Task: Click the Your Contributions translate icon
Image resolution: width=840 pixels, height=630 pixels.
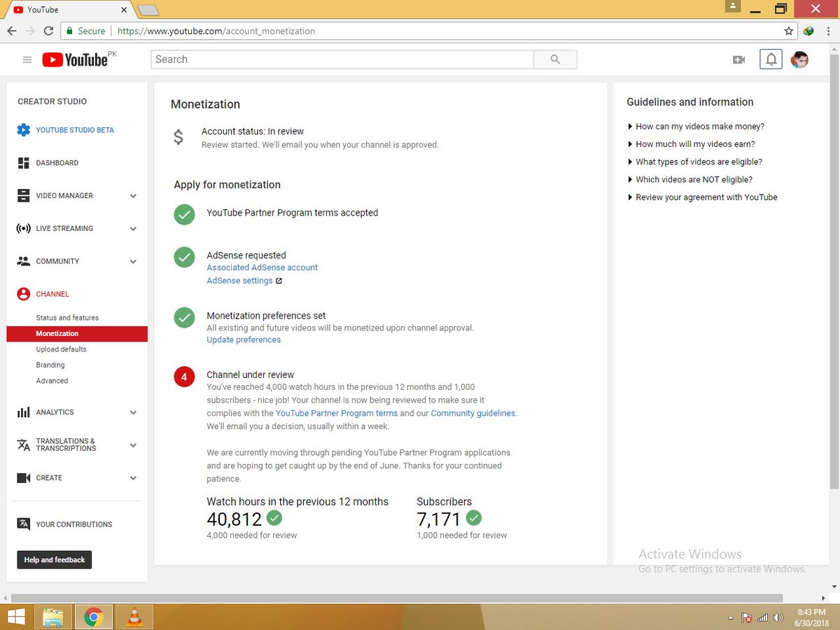Action: [x=24, y=524]
